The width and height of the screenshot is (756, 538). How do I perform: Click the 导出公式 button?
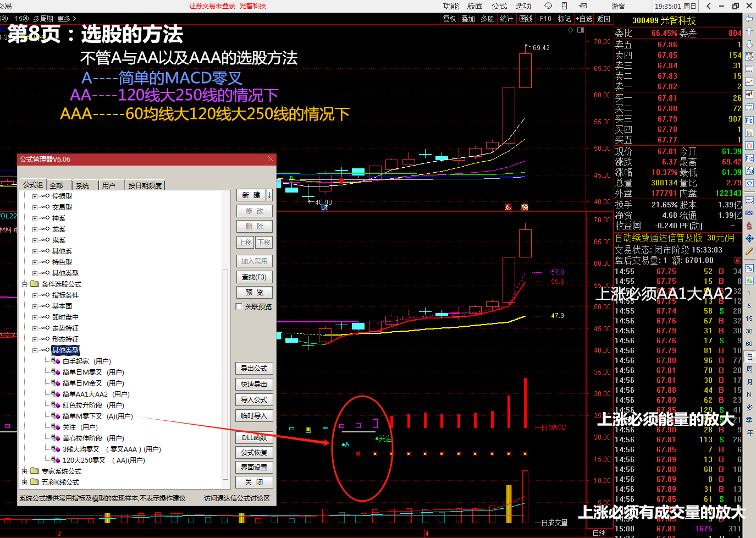(255, 368)
